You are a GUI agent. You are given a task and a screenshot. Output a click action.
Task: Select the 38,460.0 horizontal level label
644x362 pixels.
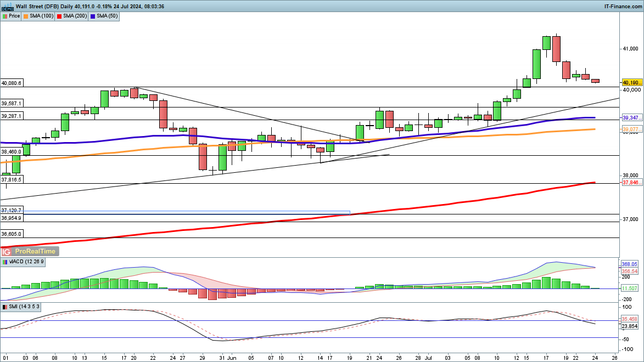coord(12,152)
